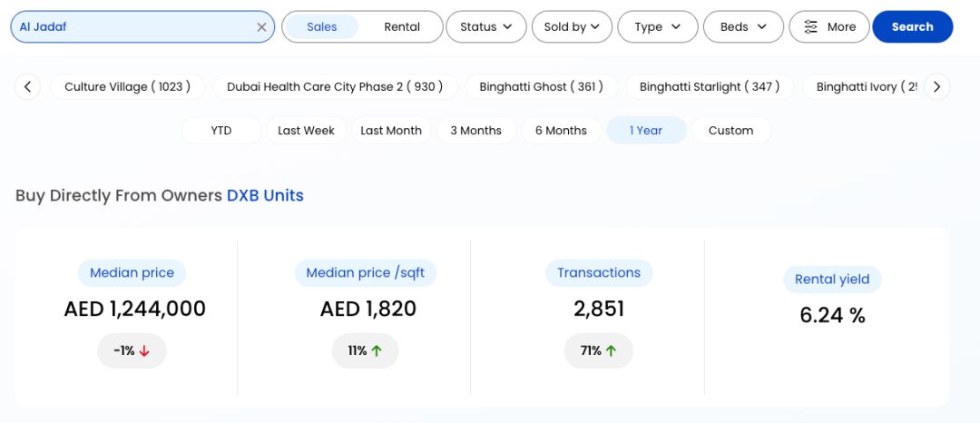Viewport: 980px width, 423px height.
Task: Choose the Last Week period
Action: click(x=306, y=131)
